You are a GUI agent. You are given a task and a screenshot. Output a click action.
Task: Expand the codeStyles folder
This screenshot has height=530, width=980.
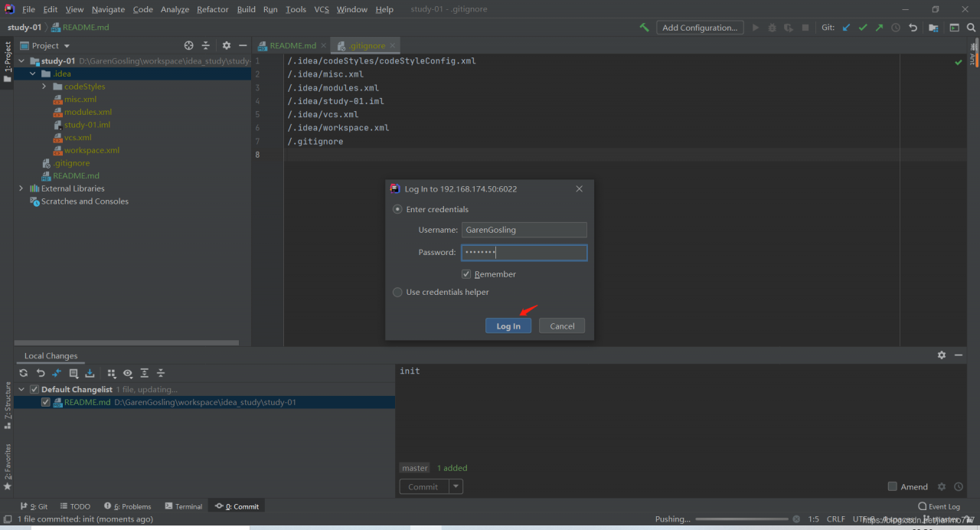44,87
